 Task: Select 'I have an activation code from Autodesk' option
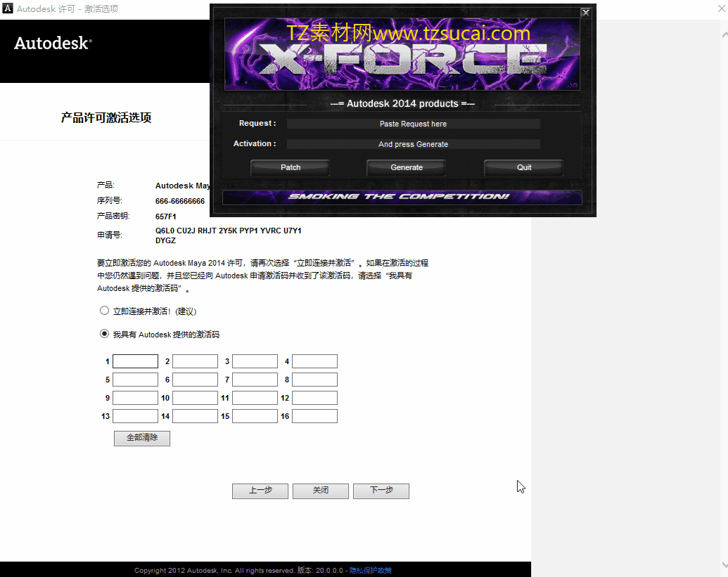[x=105, y=334]
